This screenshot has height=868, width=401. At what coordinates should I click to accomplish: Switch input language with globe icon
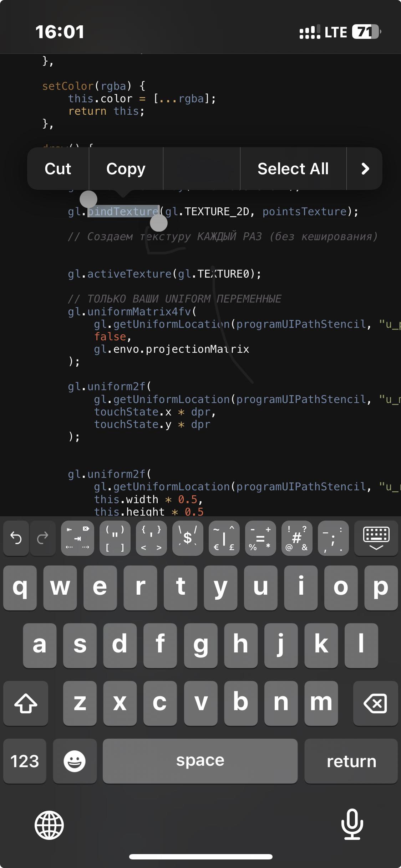point(49,825)
